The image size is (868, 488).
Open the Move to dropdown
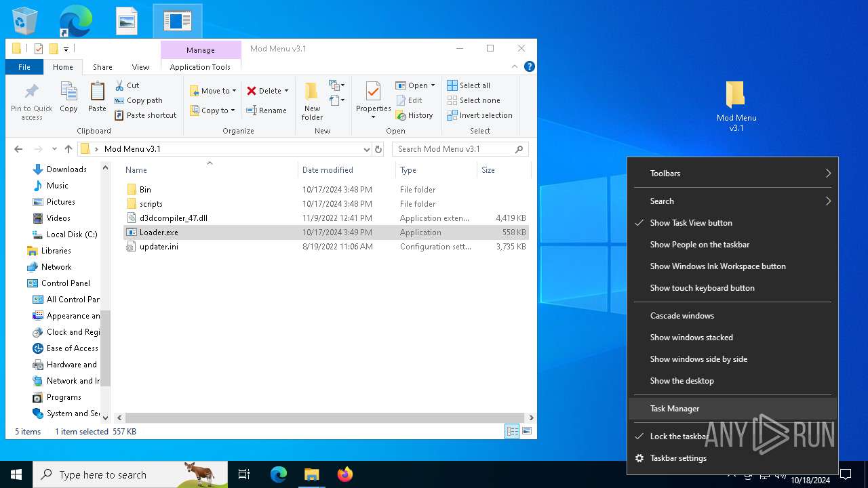click(213, 91)
